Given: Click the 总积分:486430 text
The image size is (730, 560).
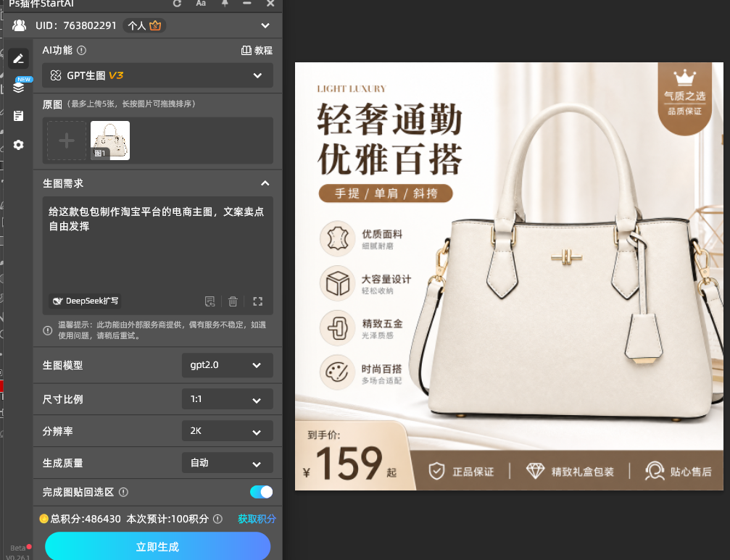Looking at the screenshot, I should 86,519.
